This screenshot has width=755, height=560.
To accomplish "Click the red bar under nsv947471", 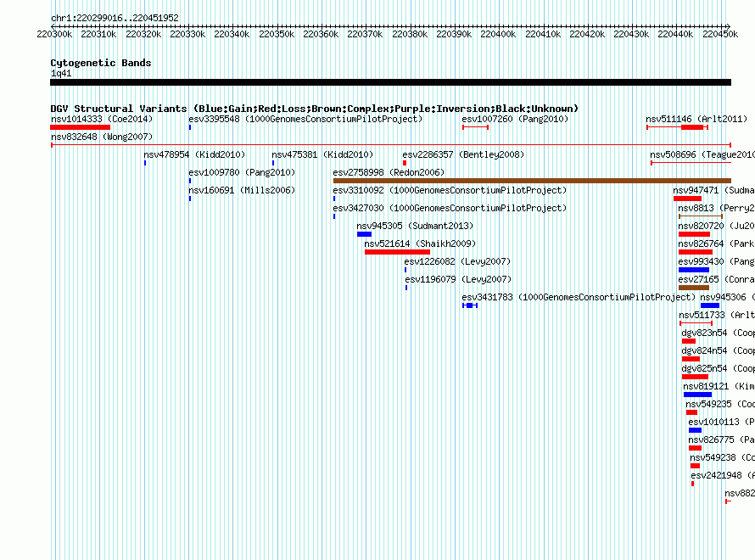I will [688, 199].
